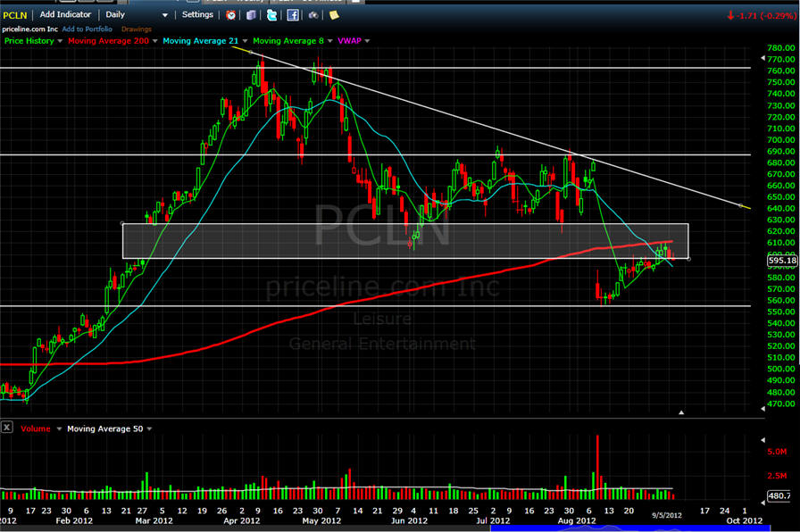
Task: Click the Oct 2012 date axis label
Action: [x=745, y=520]
